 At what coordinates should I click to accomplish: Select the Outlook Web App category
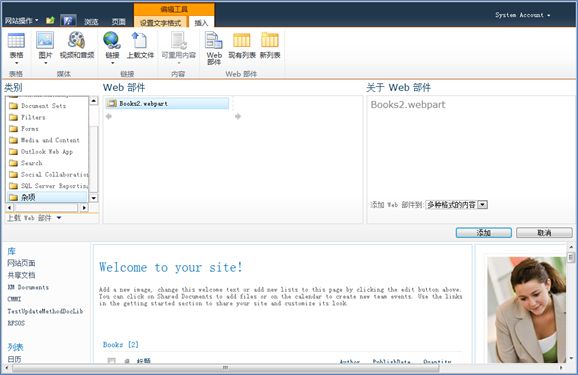coord(41,152)
